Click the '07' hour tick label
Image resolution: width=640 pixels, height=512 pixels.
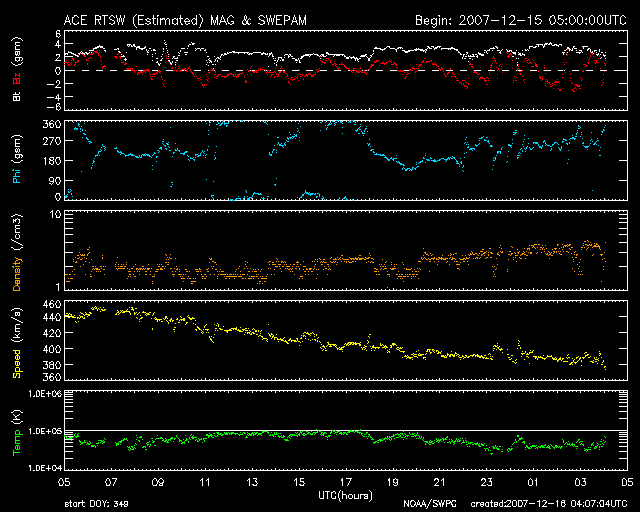tap(111, 482)
